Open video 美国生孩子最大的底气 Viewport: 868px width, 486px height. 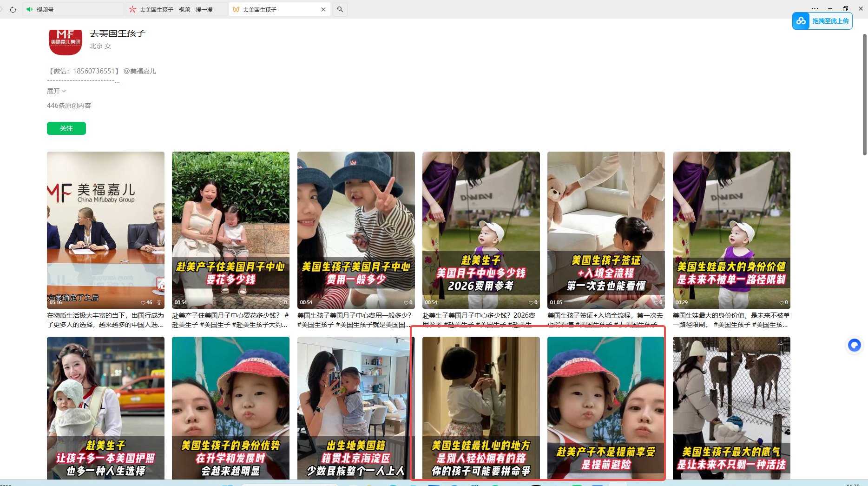coord(731,408)
